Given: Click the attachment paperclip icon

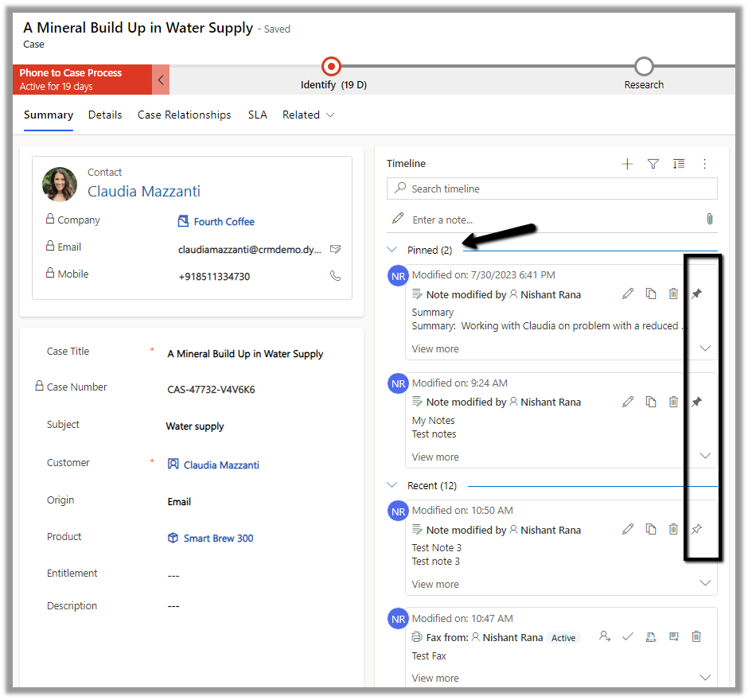Looking at the screenshot, I should (709, 219).
